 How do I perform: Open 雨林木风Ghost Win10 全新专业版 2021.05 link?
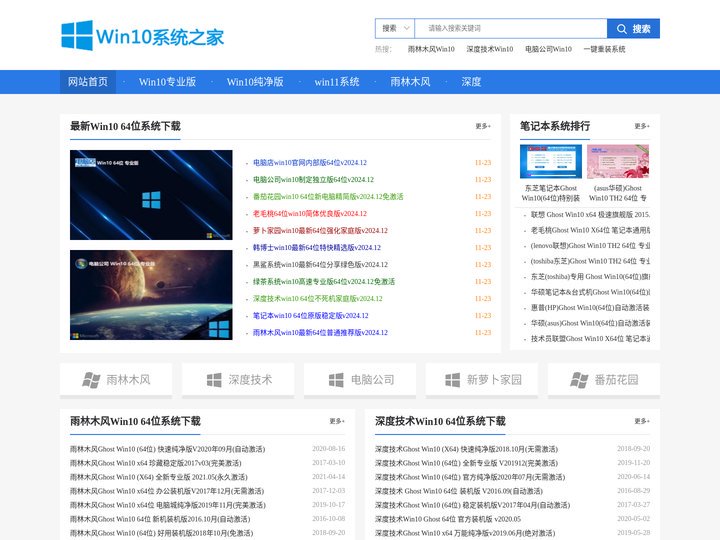pos(158,477)
